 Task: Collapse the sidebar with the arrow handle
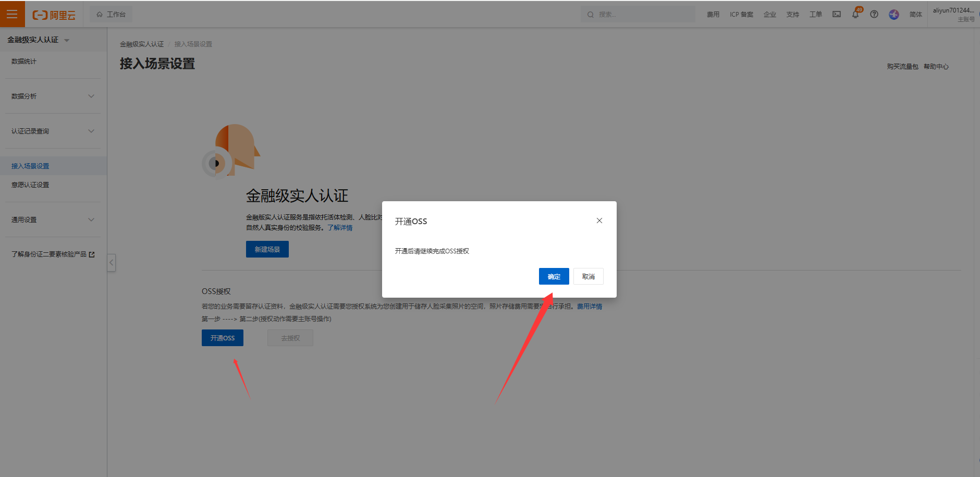click(x=111, y=263)
